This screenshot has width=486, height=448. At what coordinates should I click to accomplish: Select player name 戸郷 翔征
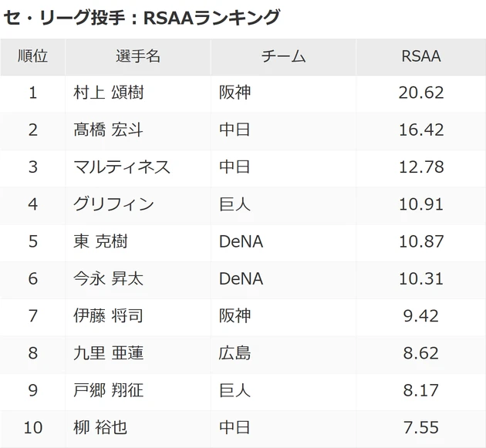pos(108,390)
